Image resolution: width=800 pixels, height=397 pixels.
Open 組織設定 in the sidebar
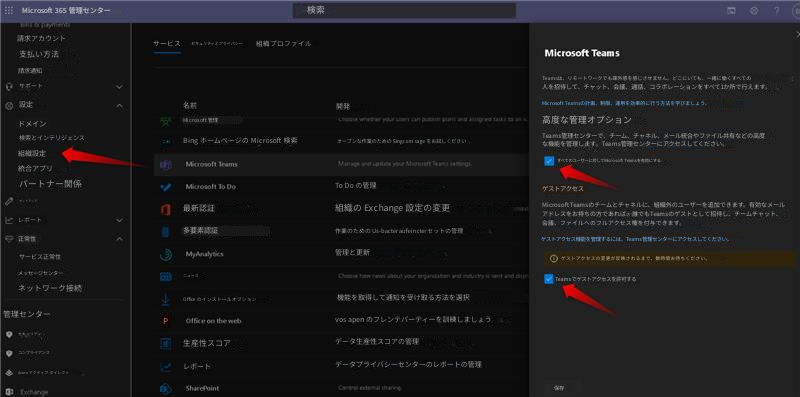(x=32, y=153)
